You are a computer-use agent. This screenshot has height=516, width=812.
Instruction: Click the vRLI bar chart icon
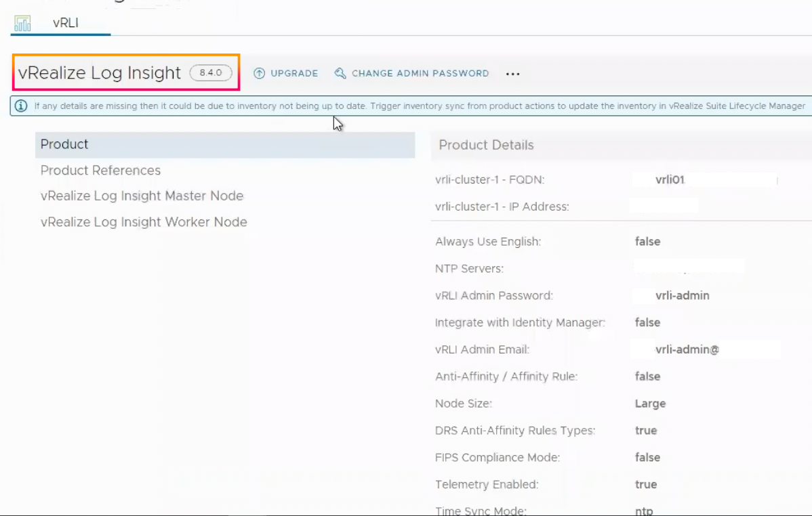(22, 23)
